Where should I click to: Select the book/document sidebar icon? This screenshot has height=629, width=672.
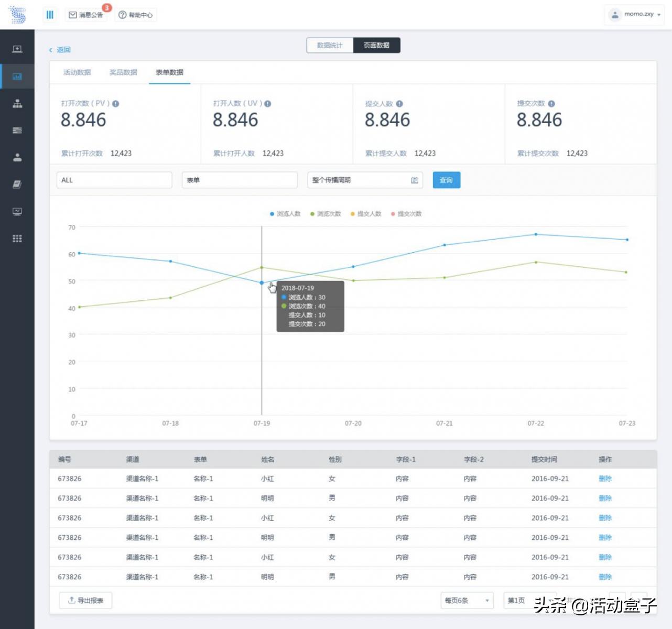(x=17, y=184)
